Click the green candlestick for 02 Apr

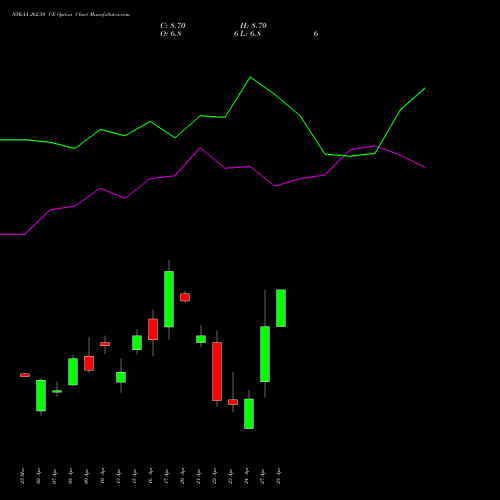[41, 396]
